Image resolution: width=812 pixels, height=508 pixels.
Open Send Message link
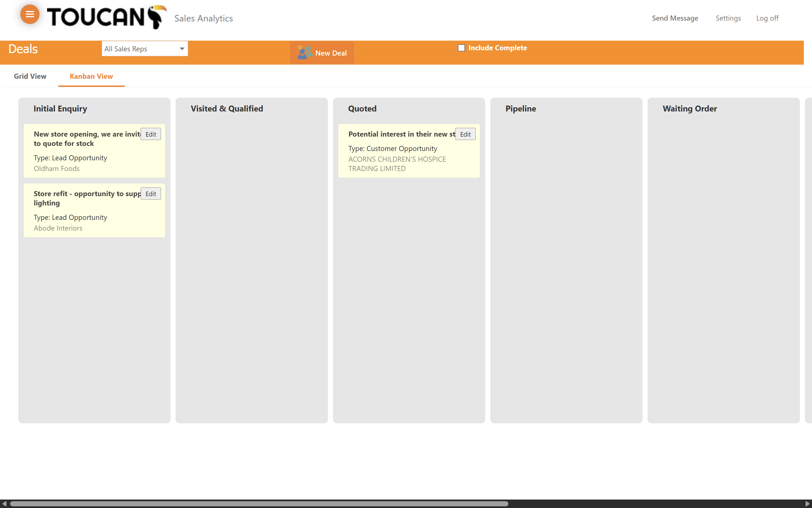coord(675,18)
